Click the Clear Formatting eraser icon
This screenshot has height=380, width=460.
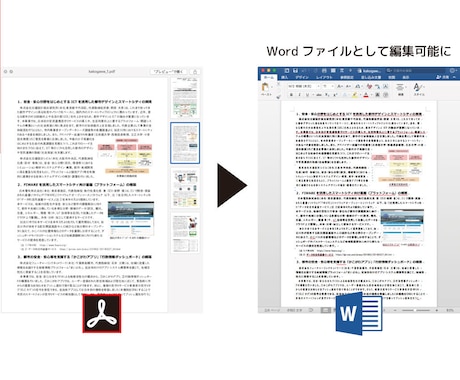[369, 86]
